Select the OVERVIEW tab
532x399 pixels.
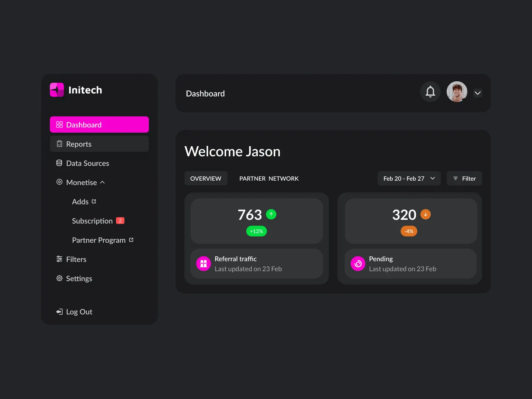206,178
